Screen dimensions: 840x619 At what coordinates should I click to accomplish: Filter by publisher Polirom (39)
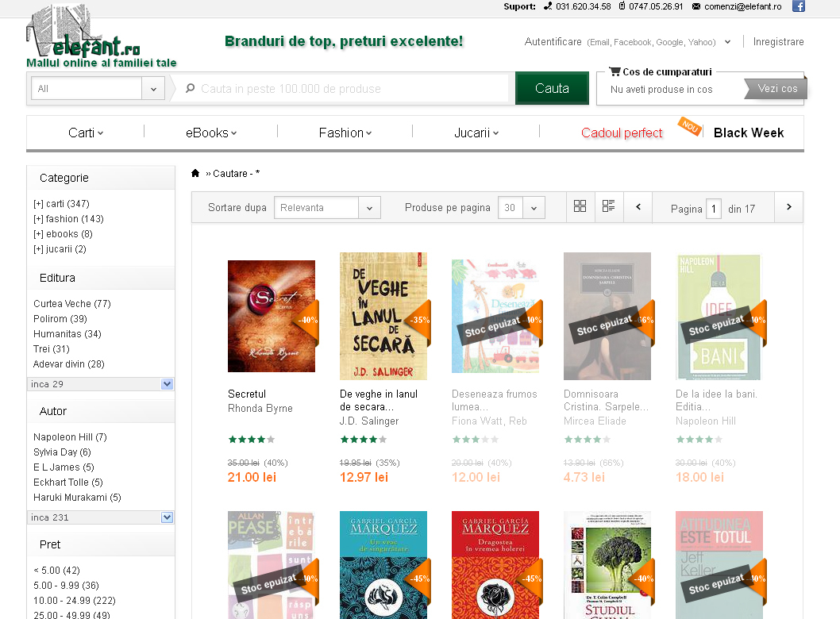pyautogui.click(x=60, y=318)
